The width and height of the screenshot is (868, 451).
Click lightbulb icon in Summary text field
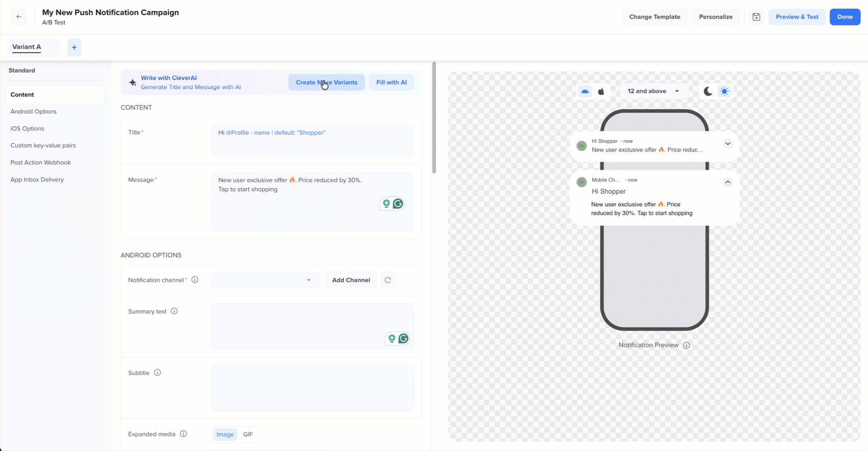point(392,338)
